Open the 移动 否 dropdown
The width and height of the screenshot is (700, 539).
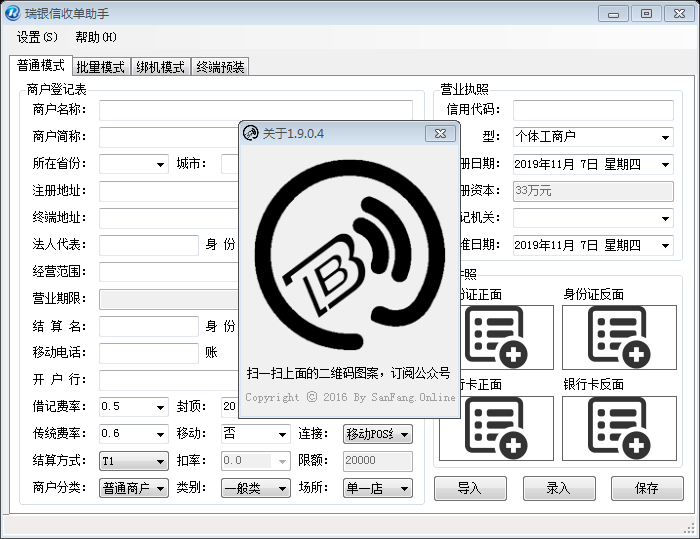coord(255,434)
